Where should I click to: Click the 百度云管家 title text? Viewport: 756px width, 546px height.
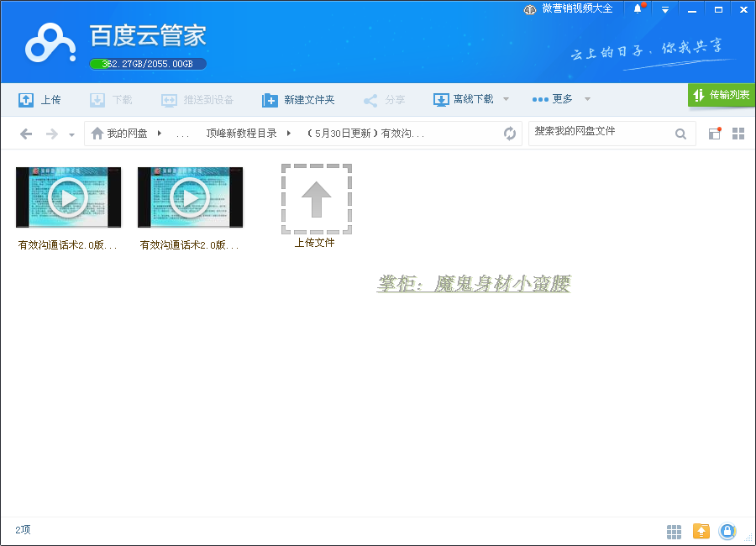[148, 35]
